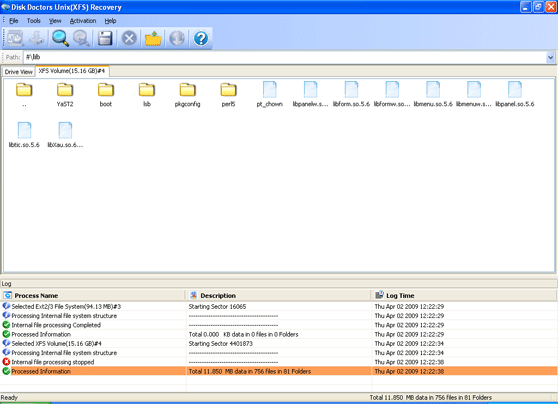
Task: Select the YaST2 folder
Action: (65, 94)
